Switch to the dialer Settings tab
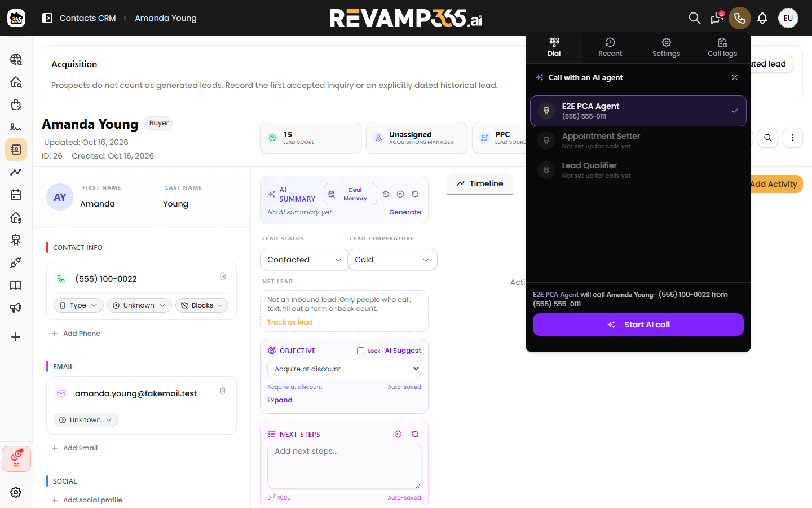Screen dimensions: 812x508 click(666, 47)
